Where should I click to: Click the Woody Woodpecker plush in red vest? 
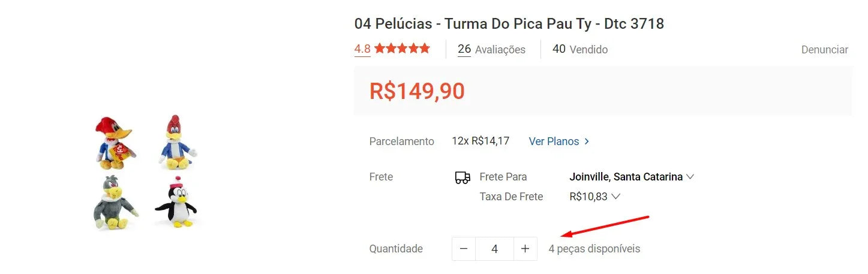point(113,143)
